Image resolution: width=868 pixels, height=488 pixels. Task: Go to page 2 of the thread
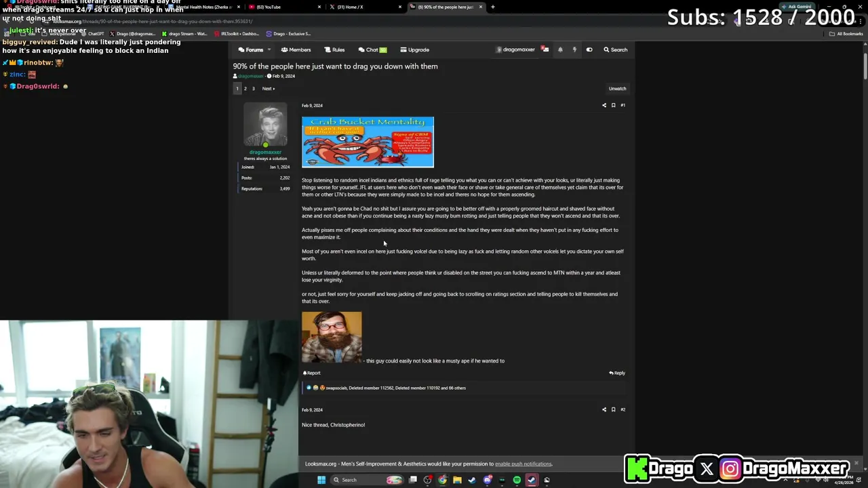point(245,89)
